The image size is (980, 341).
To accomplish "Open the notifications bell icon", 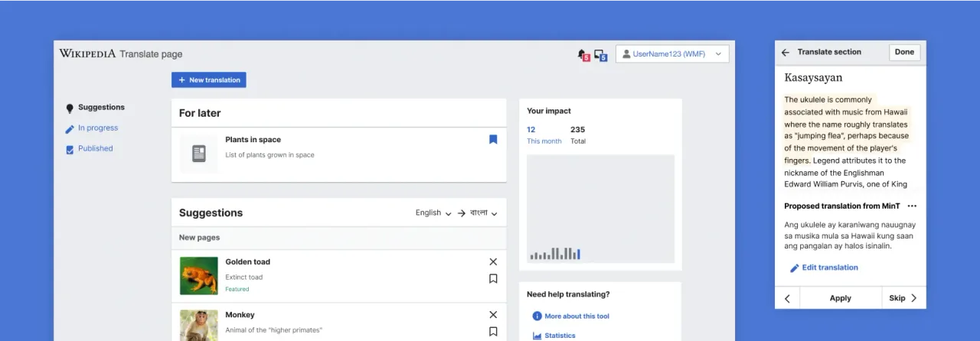I will click(583, 55).
